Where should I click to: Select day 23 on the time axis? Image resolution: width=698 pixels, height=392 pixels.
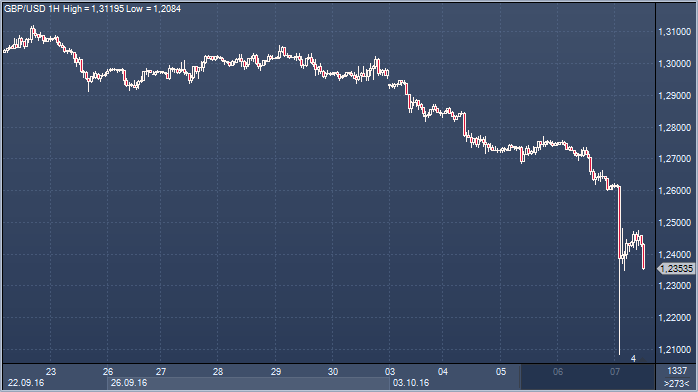coord(51,372)
